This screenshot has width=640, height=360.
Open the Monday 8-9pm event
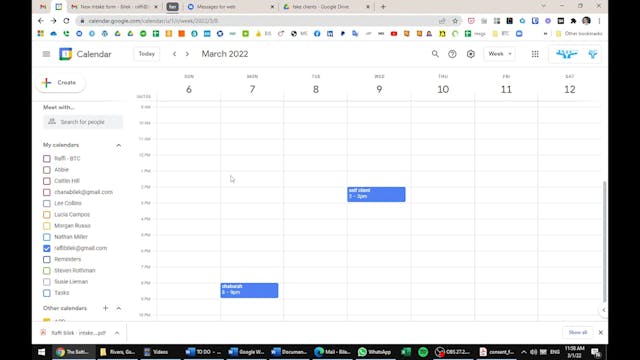tap(249, 290)
